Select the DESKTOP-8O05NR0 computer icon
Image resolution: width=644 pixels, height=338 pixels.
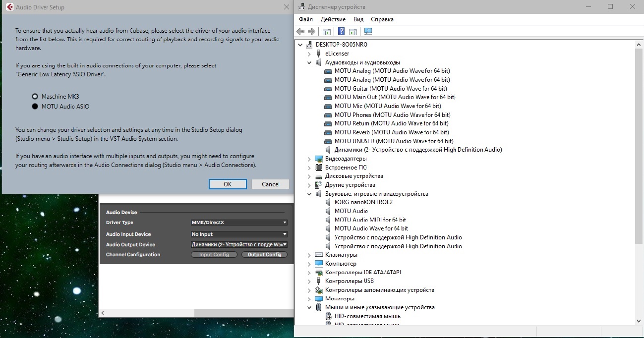click(309, 45)
